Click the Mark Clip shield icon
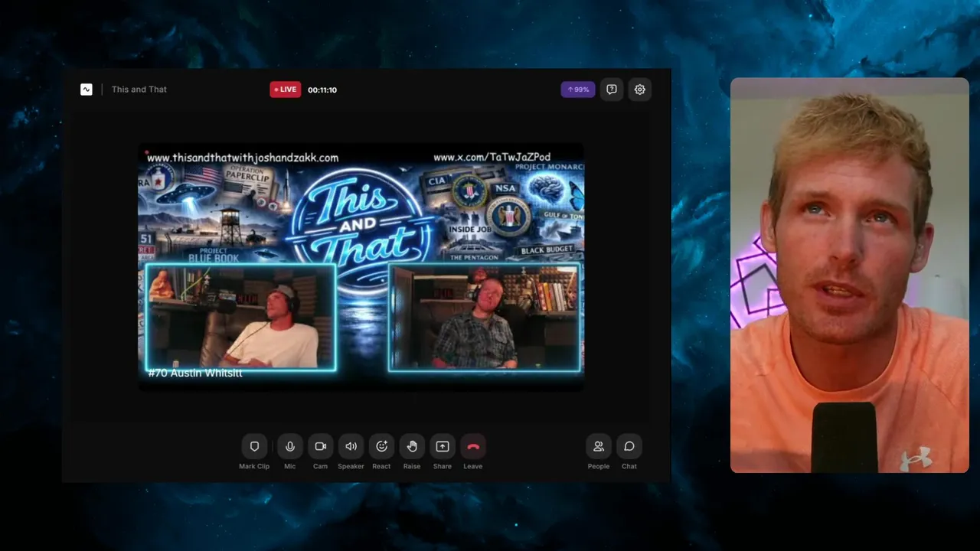 254,446
